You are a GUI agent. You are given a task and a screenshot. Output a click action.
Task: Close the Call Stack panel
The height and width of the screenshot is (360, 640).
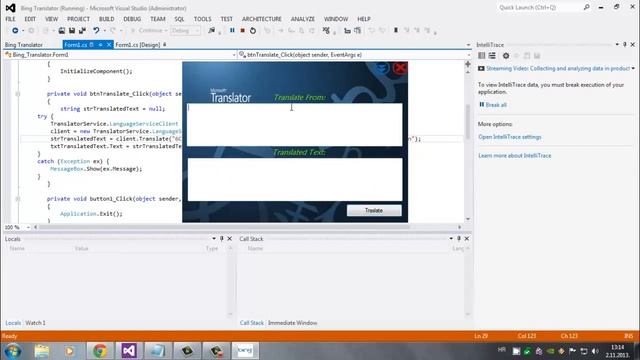pos(467,239)
